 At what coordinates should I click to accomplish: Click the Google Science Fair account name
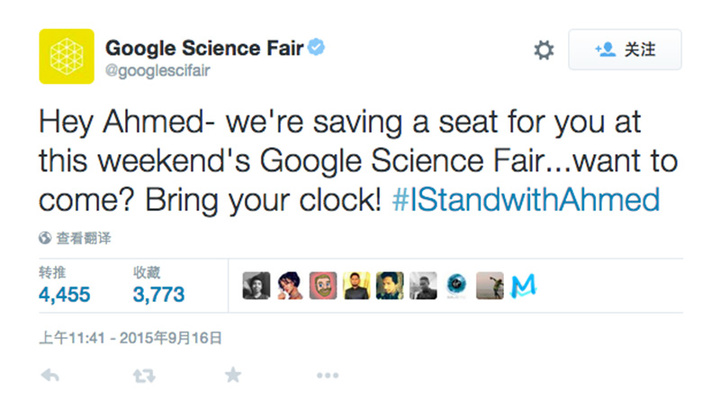pos(204,47)
